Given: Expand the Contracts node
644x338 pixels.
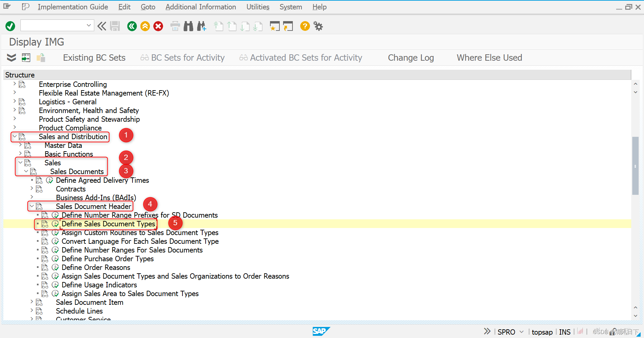Looking at the screenshot, I should click(x=32, y=189).
